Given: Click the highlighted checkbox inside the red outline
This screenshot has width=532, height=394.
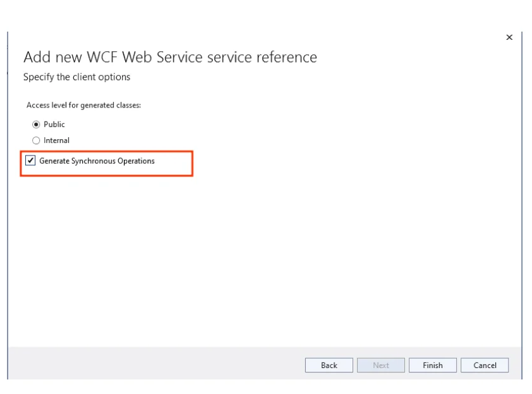Looking at the screenshot, I should pos(30,161).
